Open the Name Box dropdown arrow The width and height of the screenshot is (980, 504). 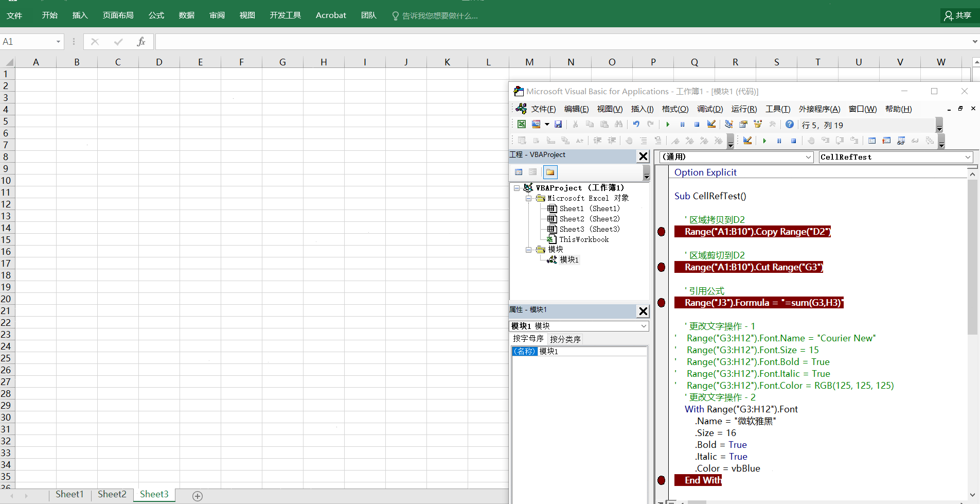point(58,42)
